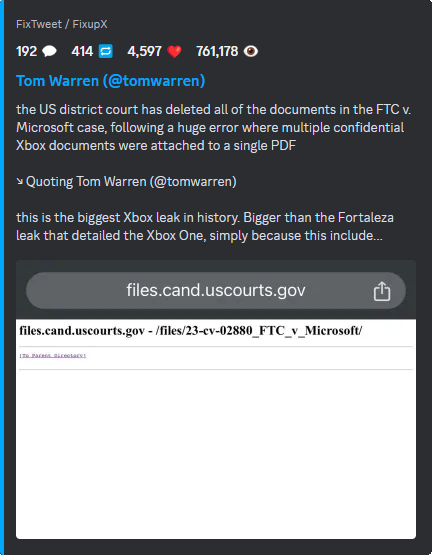This screenshot has width=432, height=556.
Task: Click the tweet text about deleted documents
Action: point(214,127)
